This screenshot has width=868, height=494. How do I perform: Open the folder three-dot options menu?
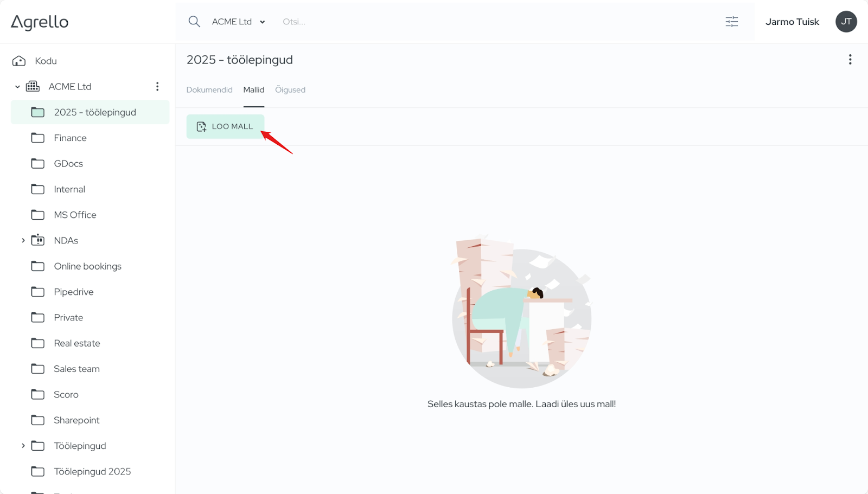coord(850,60)
